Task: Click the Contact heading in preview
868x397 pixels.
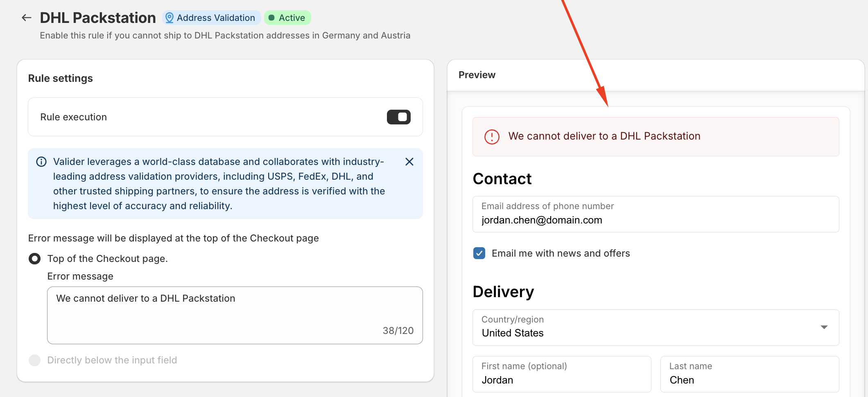Action: (x=502, y=179)
